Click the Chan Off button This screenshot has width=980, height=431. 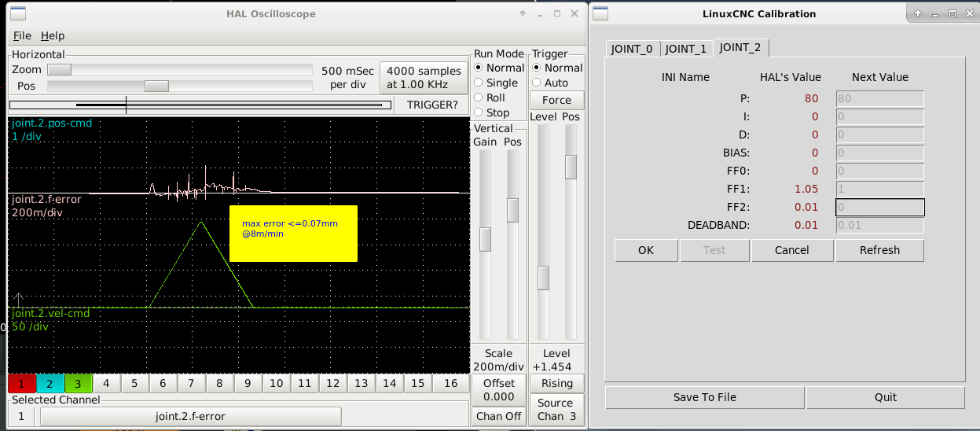499,416
